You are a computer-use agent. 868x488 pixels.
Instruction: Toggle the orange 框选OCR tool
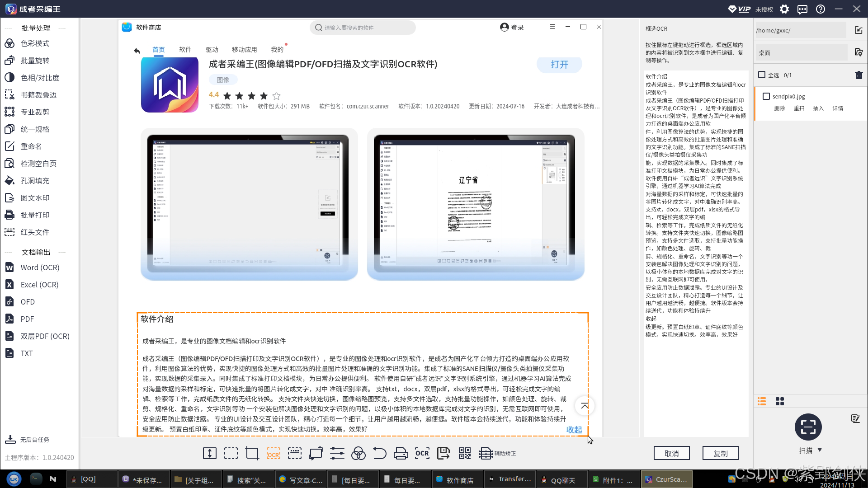[274, 453]
